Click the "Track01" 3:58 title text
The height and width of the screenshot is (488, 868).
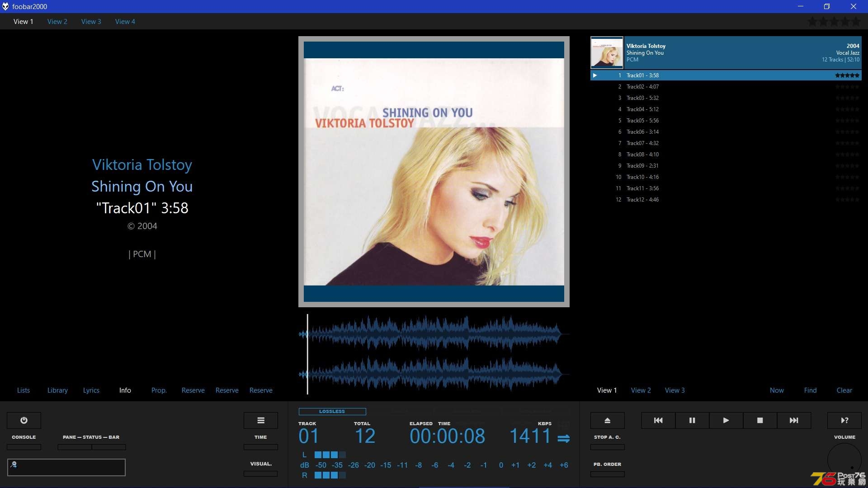tap(142, 208)
